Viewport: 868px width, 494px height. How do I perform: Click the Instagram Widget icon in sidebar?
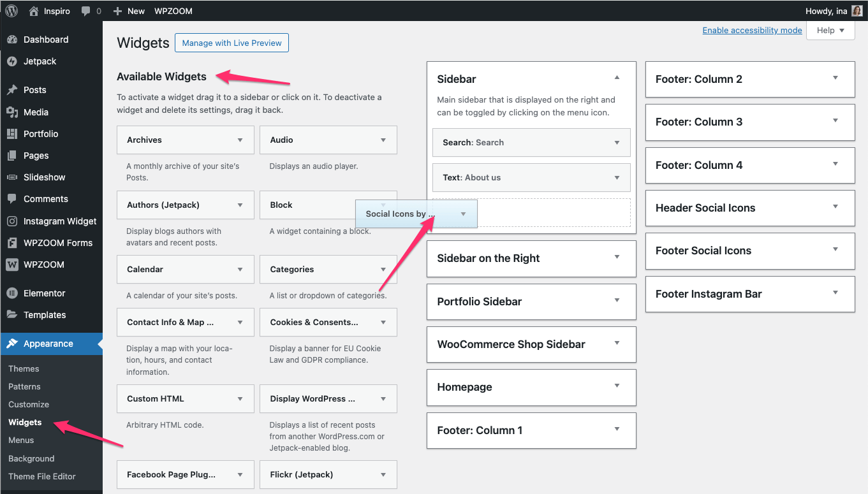12,221
